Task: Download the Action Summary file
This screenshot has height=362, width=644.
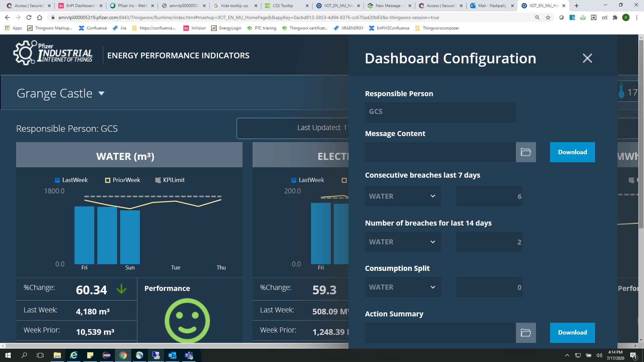Action: coord(572,333)
